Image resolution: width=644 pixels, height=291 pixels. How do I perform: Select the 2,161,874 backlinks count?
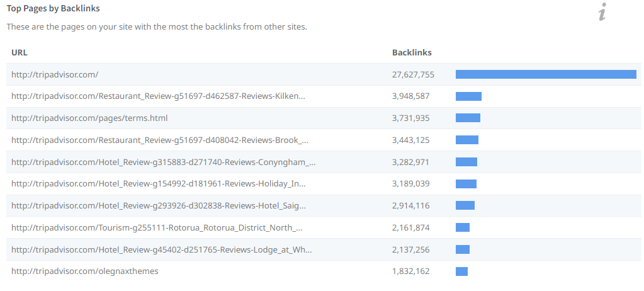click(410, 227)
